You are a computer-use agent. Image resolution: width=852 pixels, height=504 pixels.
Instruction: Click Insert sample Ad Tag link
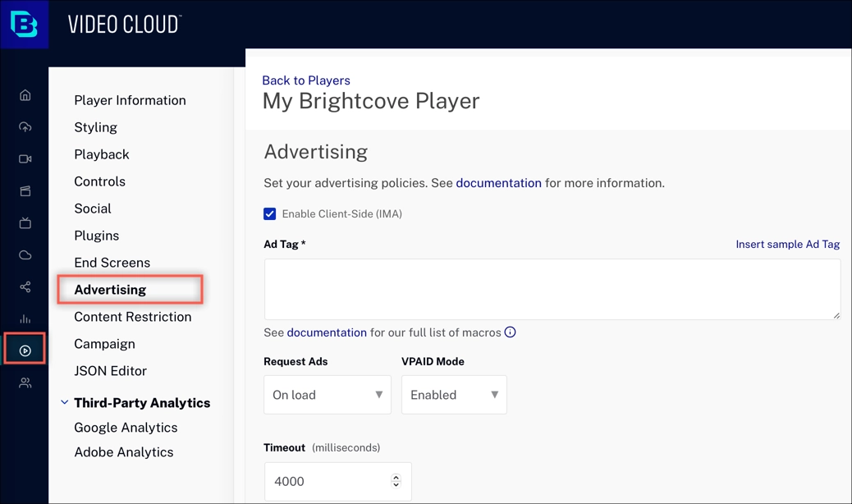click(x=787, y=245)
